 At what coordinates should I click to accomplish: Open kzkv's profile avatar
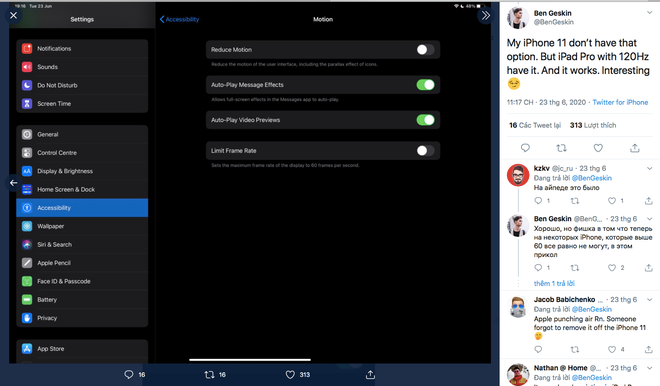tap(518, 175)
